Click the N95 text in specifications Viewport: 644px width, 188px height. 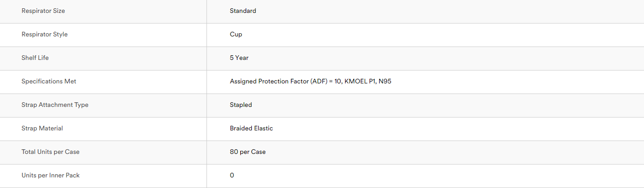(385, 82)
